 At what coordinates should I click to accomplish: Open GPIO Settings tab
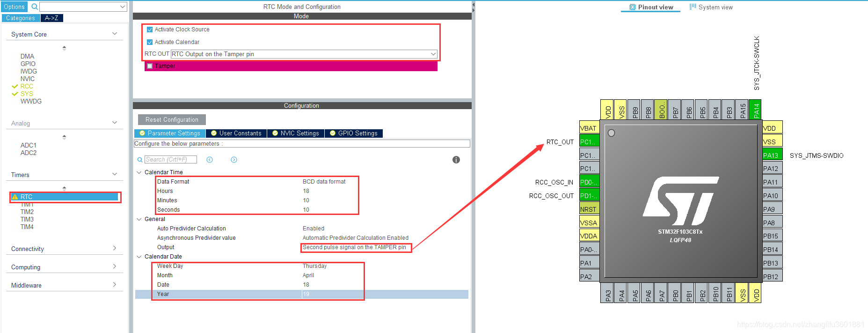pos(354,133)
